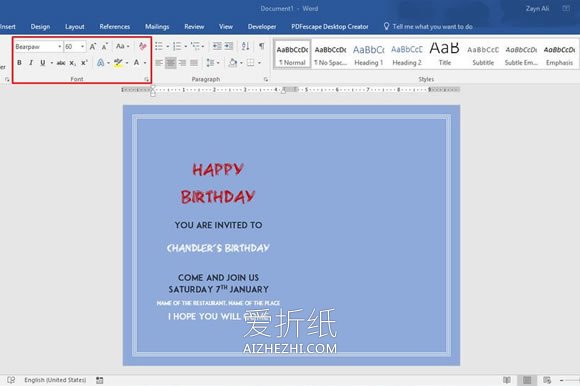Apply the Subtle Emphasis style
Image resolution: width=580 pixels, height=386 pixels.
pos(521,55)
